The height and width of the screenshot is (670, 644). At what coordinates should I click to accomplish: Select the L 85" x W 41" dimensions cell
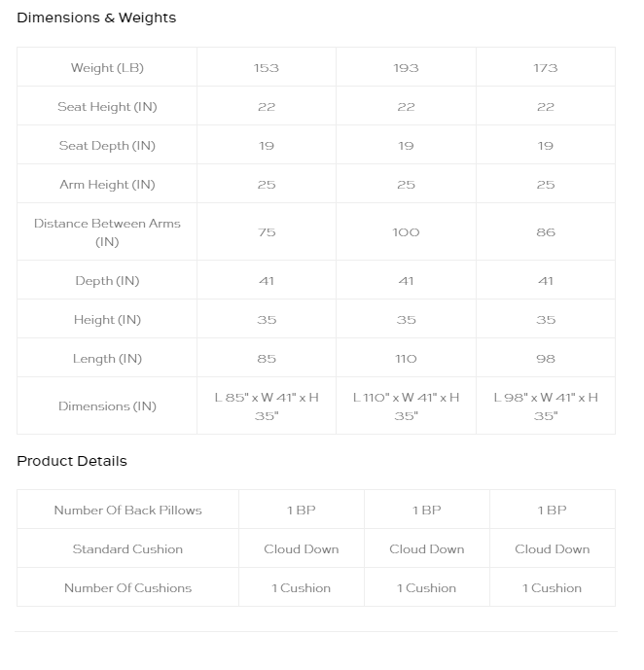pos(267,406)
